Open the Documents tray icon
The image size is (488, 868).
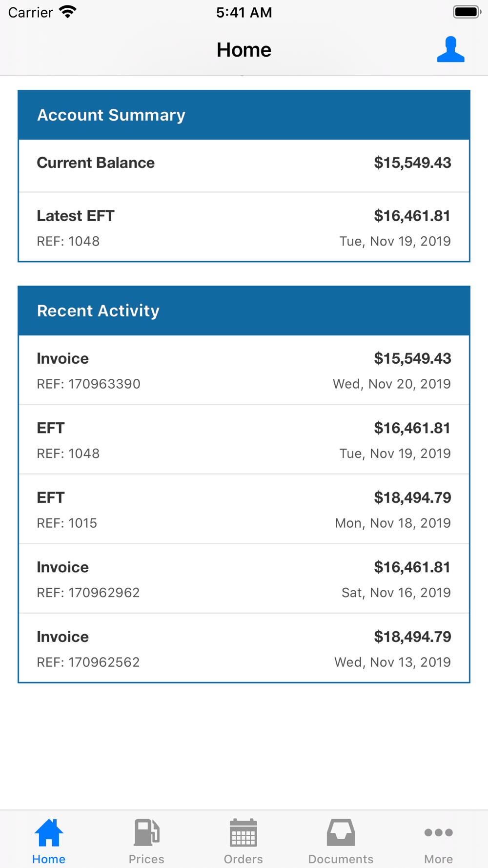(341, 832)
